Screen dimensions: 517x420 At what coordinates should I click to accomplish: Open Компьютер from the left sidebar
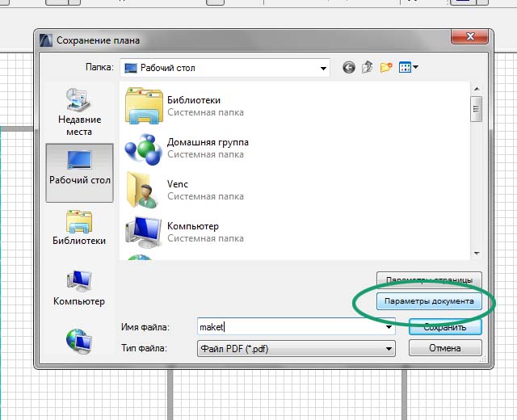point(79,288)
